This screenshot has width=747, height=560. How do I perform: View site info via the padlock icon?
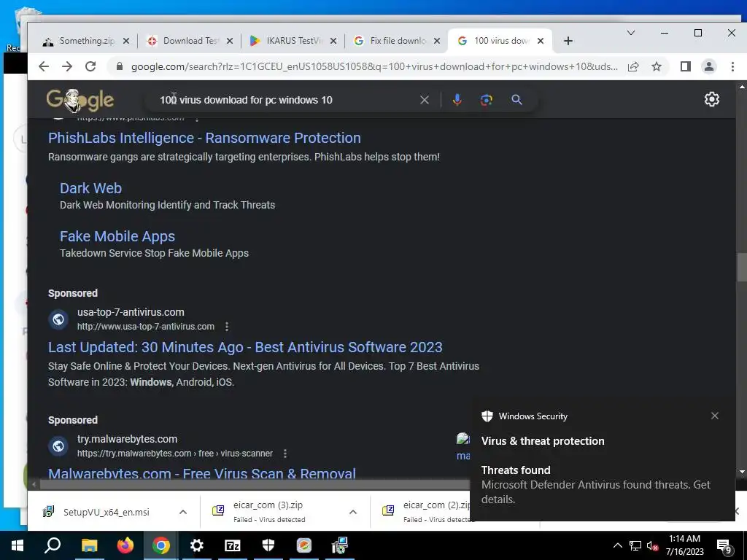point(120,66)
